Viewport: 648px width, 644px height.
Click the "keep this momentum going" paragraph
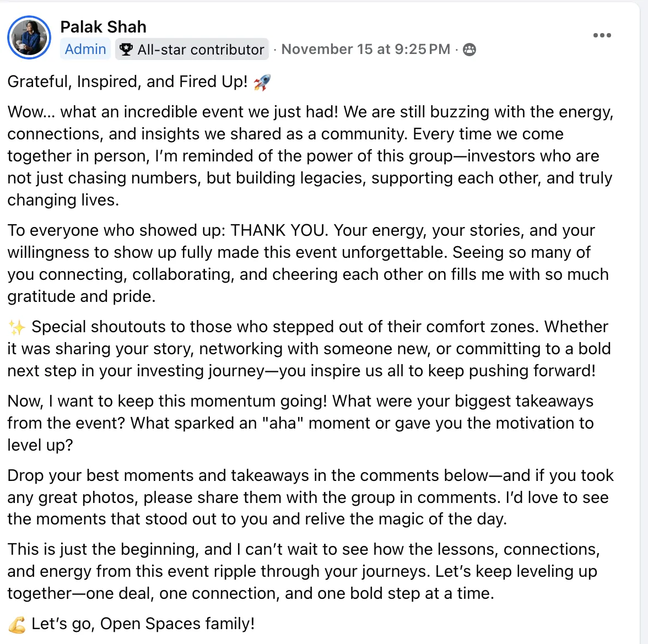tap(300, 423)
